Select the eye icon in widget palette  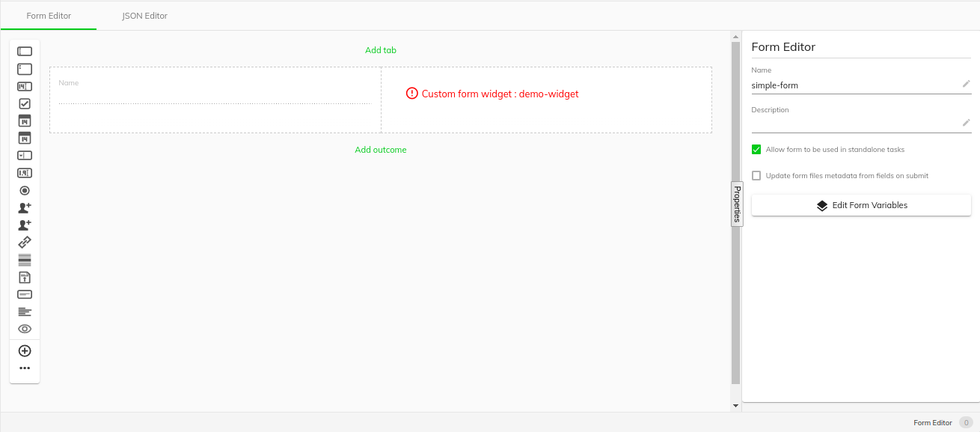25,329
